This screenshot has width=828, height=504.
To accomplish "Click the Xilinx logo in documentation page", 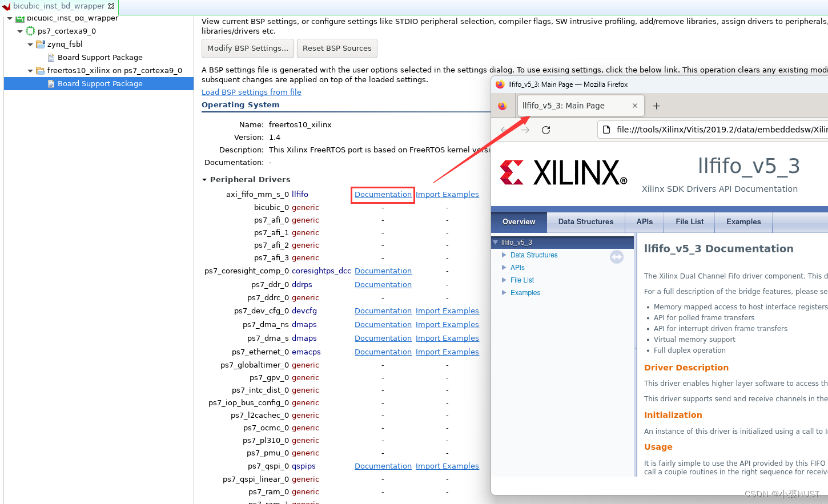I will coord(564,172).
